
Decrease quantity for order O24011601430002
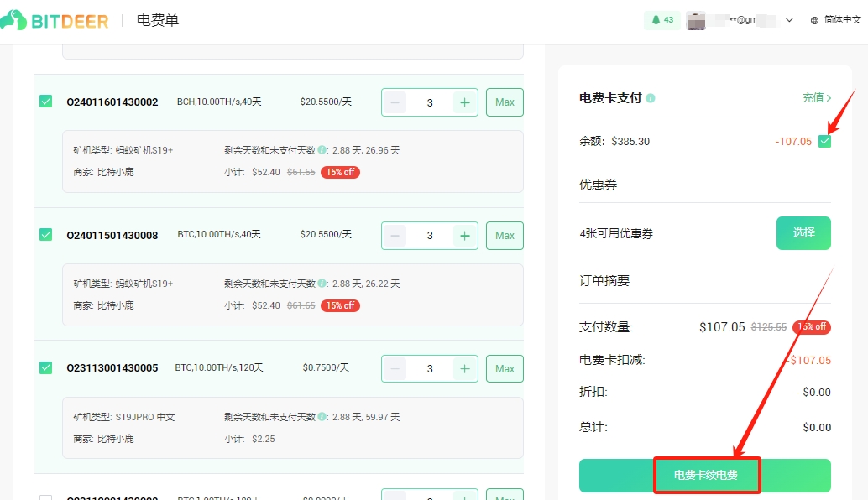click(x=395, y=102)
